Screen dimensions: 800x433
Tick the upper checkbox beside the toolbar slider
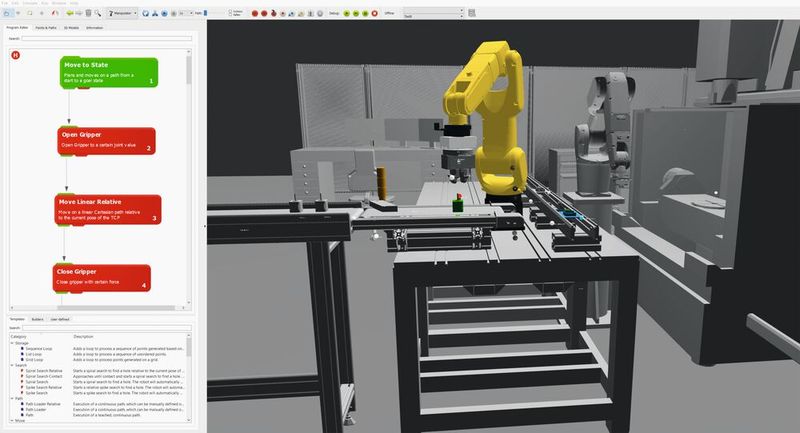[230, 11]
